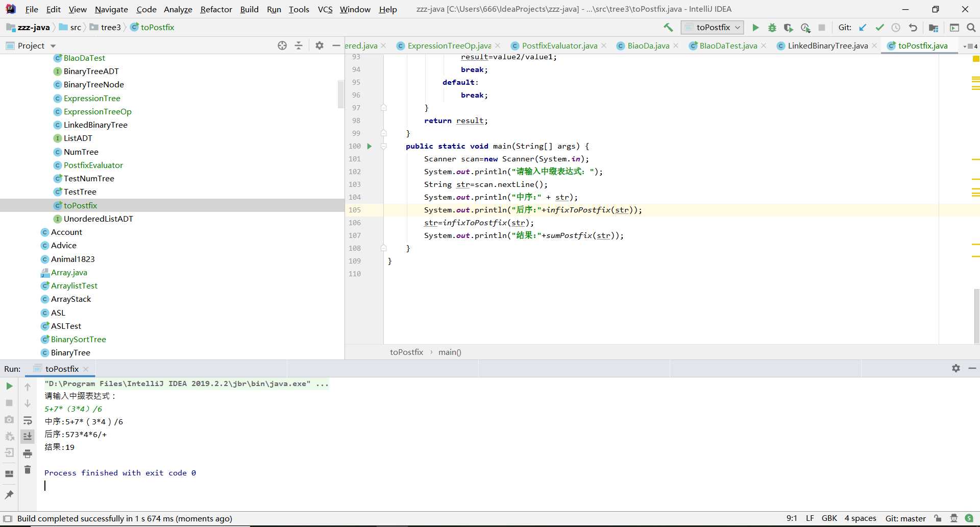This screenshot has height=527, width=980.
Task: Open Project Structure icon in toolbar
Action: click(934, 28)
